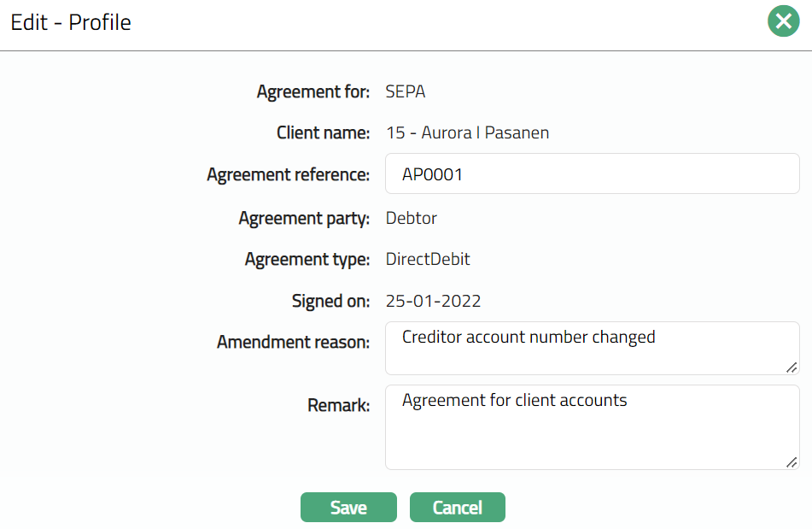Focus the Agreement reference input field
This screenshot has height=529, width=812.
[x=592, y=174]
